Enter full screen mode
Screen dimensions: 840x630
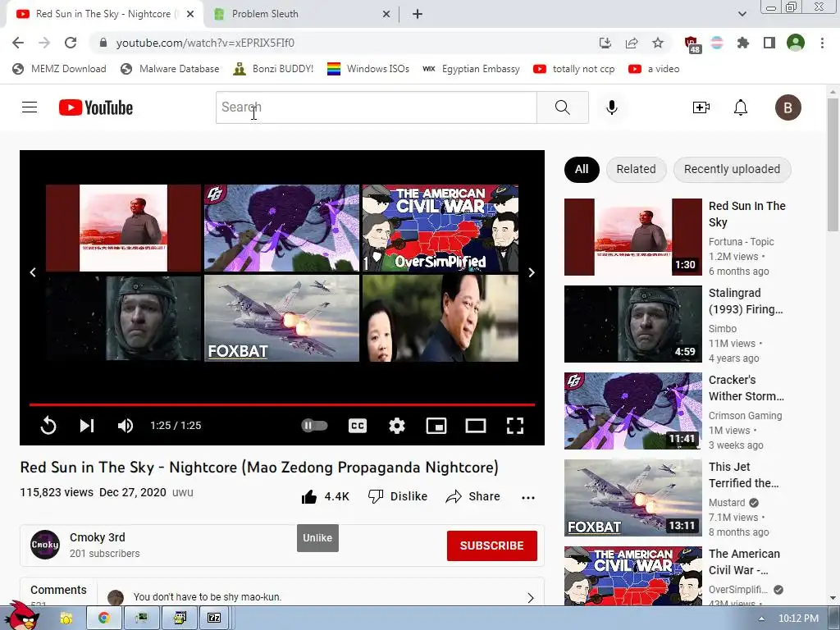click(x=515, y=426)
